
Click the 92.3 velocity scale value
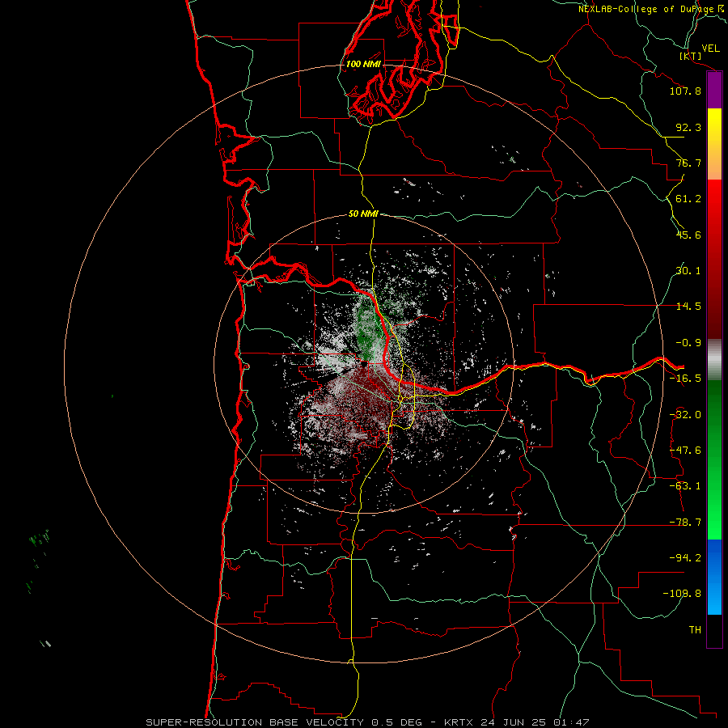688,127
